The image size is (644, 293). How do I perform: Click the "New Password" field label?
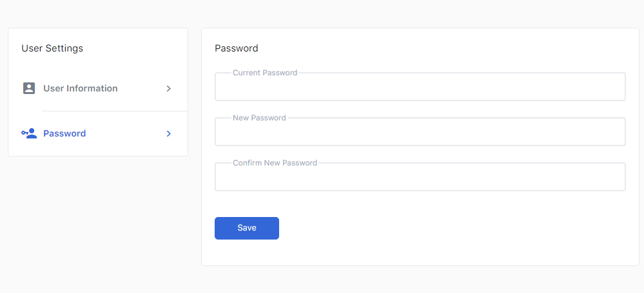point(259,118)
